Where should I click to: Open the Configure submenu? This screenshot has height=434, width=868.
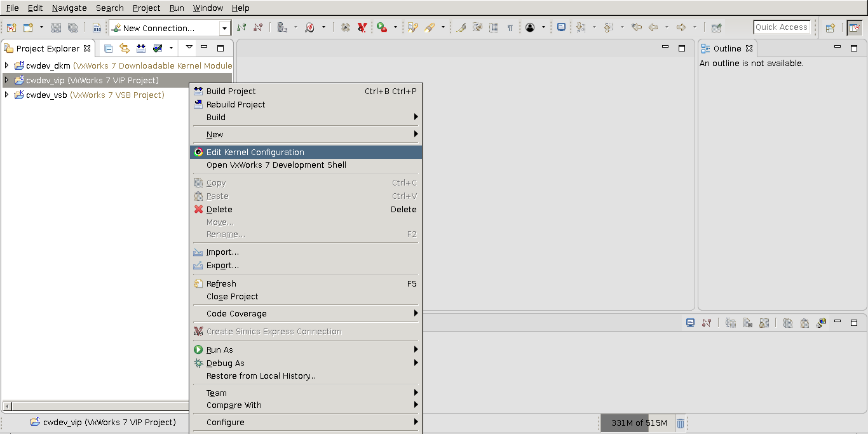(306, 422)
